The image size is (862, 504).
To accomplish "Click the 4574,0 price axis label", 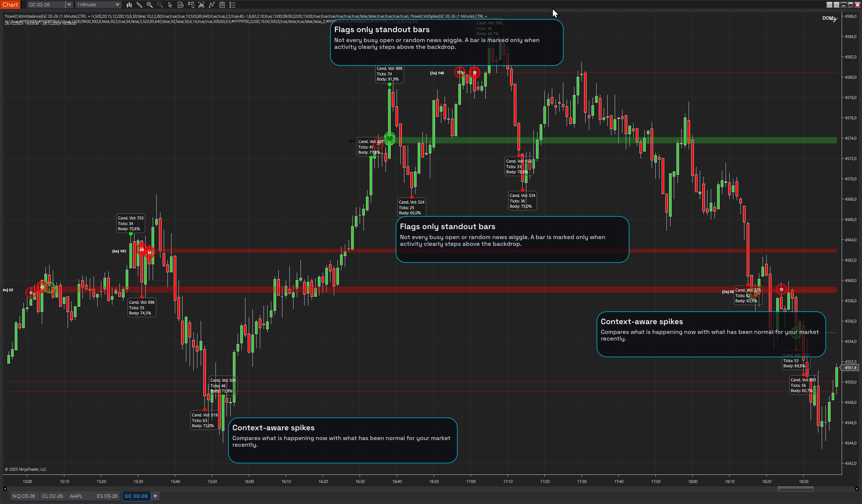I will click(851, 138).
